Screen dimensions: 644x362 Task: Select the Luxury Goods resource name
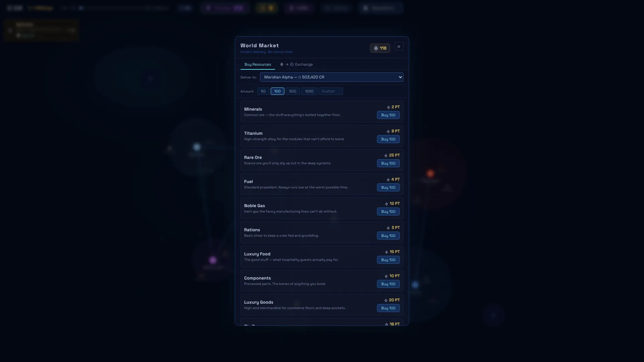[x=259, y=302]
